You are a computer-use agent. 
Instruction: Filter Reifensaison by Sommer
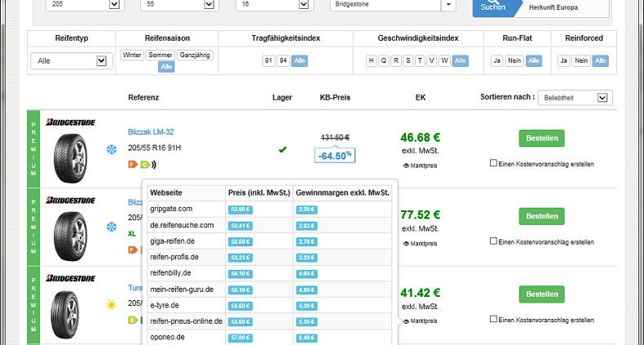click(x=161, y=55)
